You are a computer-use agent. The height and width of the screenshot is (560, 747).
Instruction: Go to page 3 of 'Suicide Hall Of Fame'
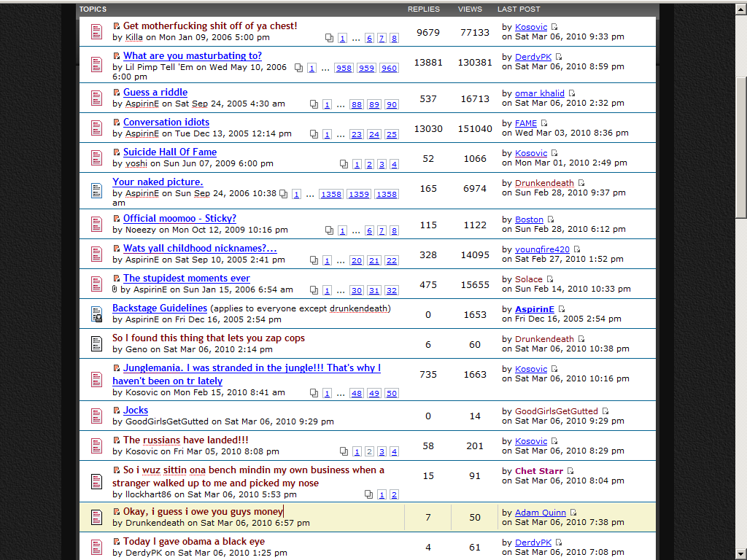(382, 165)
